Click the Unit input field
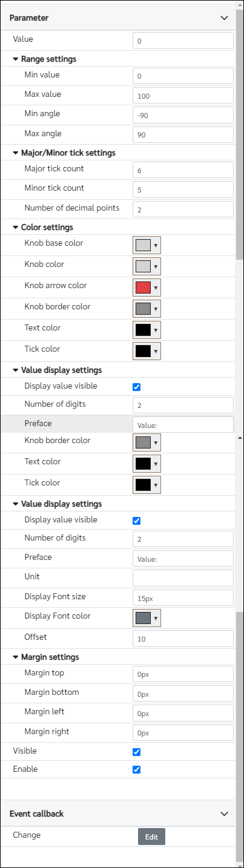 click(x=183, y=578)
